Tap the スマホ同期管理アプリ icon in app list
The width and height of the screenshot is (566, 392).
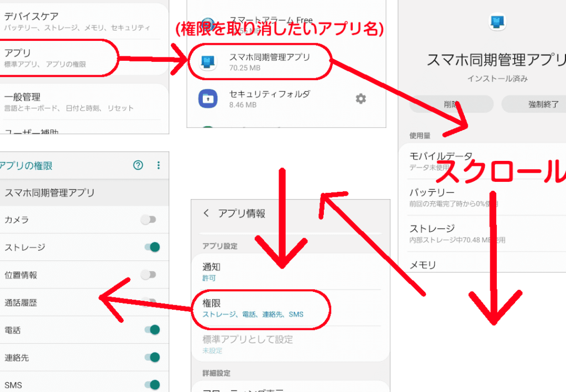[208, 61]
